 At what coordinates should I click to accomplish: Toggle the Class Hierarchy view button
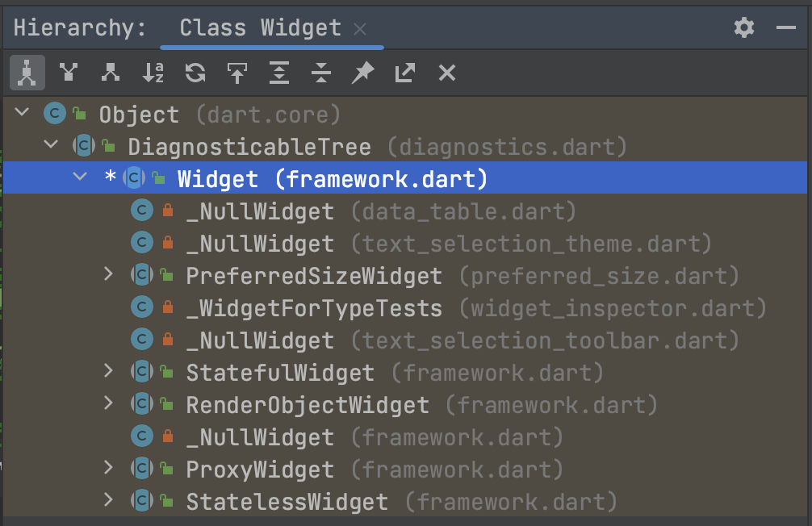pyautogui.click(x=27, y=73)
